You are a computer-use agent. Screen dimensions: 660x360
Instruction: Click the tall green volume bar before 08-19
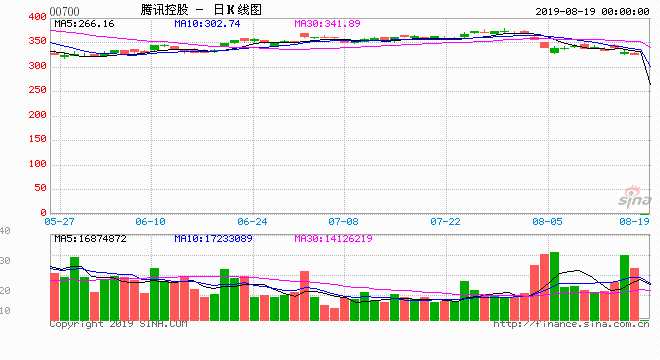[624, 288]
